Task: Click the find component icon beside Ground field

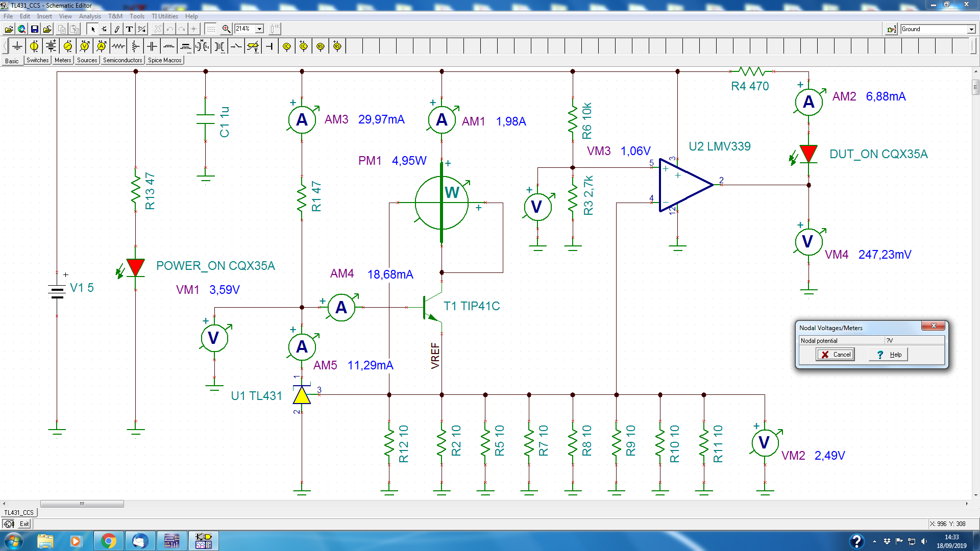Action: (891, 29)
